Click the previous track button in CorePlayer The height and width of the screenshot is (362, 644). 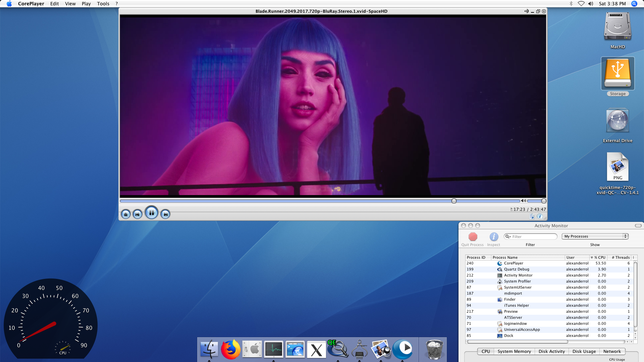(x=138, y=214)
